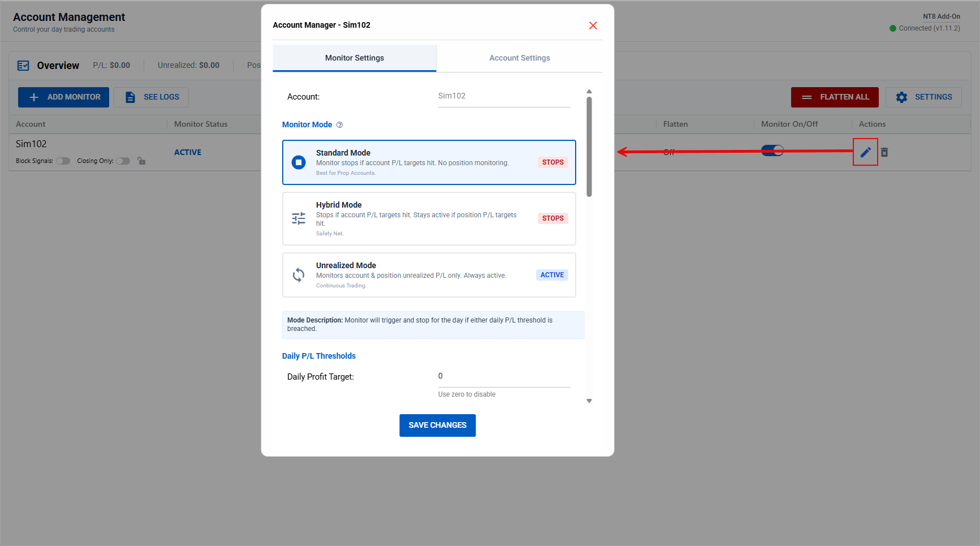
Task: Click the pencil edit icon for Sim102
Action: (865, 152)
